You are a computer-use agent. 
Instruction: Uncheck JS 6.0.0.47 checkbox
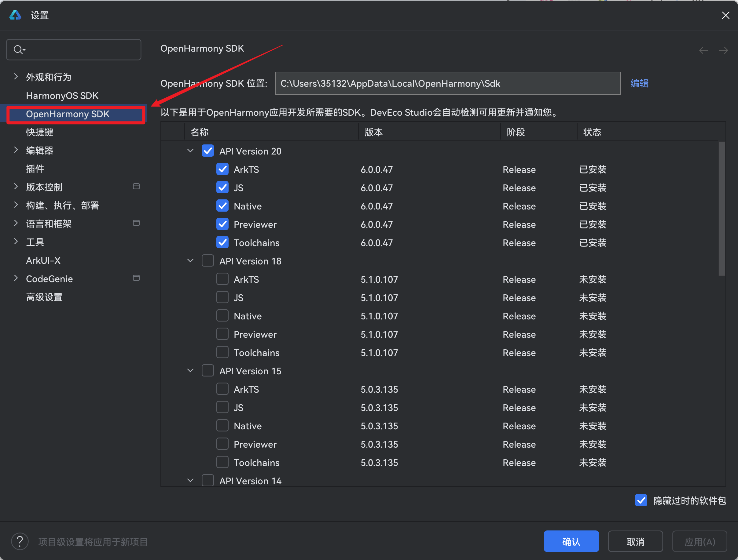click(222, 187)
